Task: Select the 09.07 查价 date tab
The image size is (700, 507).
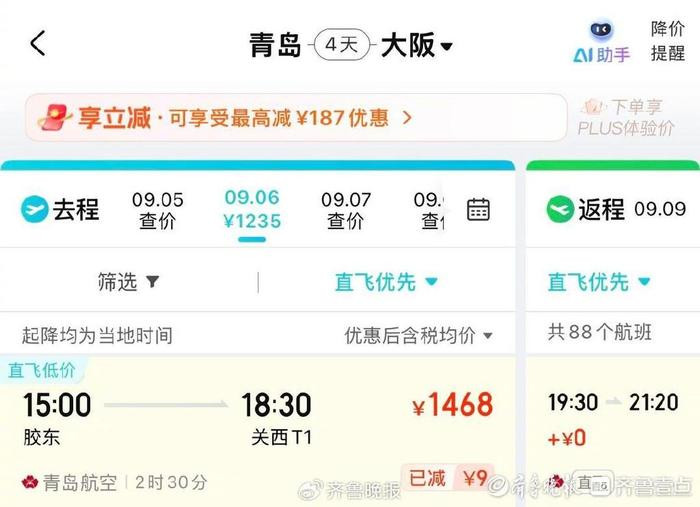Action: point(346,210)
